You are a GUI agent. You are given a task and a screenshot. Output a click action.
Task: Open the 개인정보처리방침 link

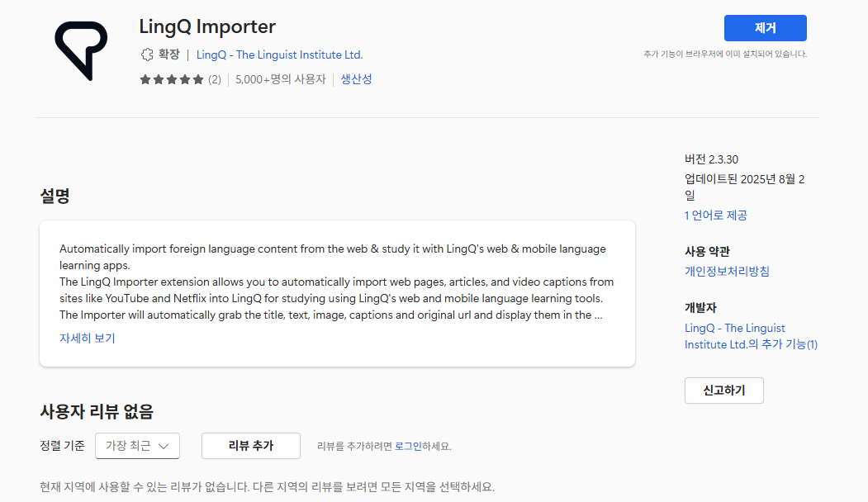(727, 271)
